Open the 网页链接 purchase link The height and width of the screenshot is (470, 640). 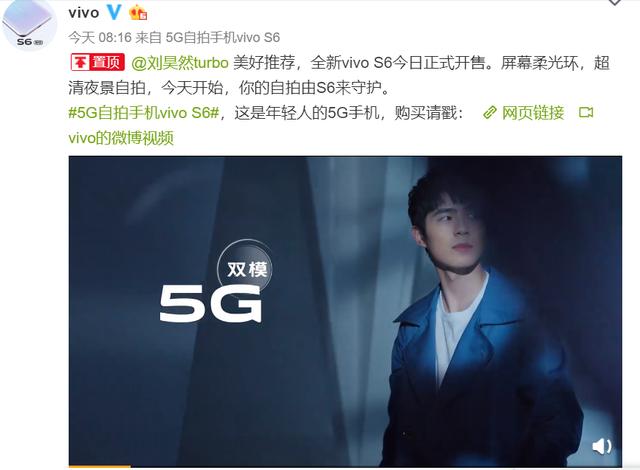(x=533, y=113)
